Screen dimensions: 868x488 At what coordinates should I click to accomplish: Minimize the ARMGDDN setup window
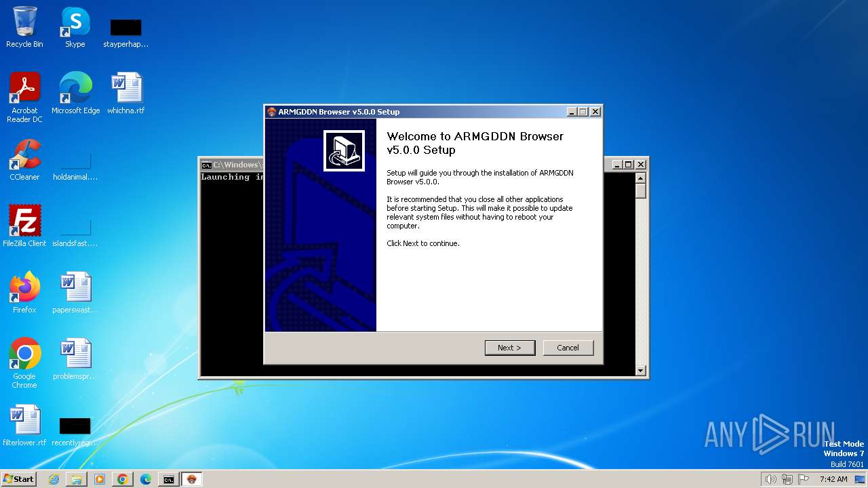click(x=572, y=112)
